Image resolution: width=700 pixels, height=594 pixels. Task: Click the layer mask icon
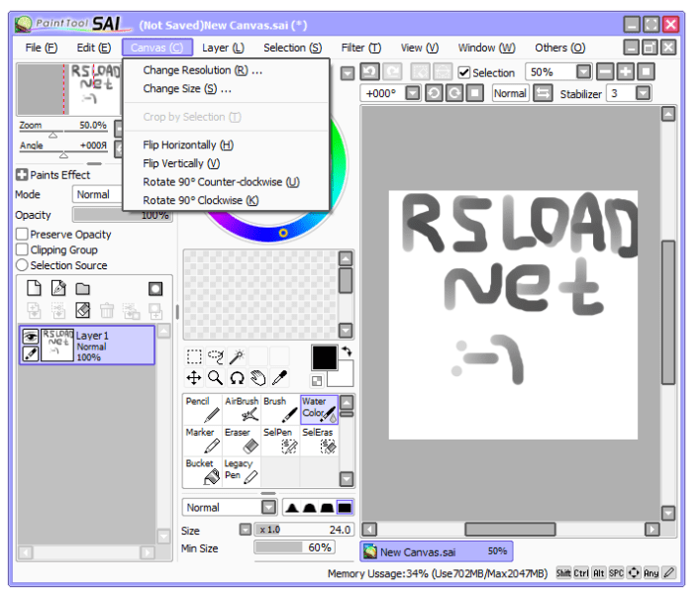[x=155, y=289]
